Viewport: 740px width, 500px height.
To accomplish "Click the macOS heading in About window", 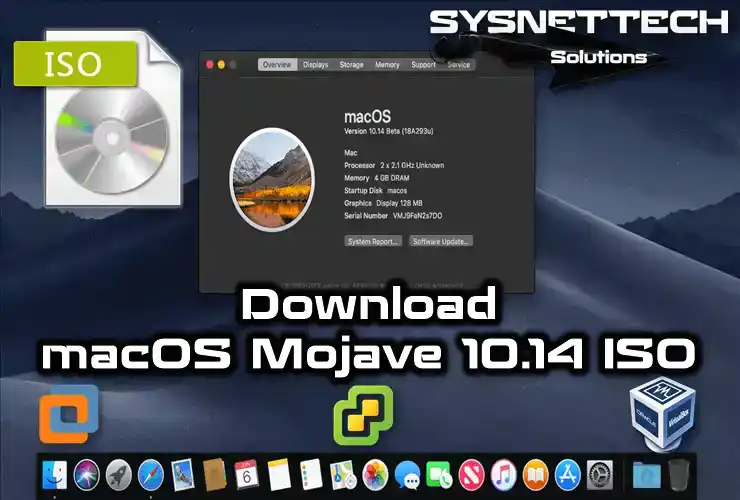I will tap(367, 117).
